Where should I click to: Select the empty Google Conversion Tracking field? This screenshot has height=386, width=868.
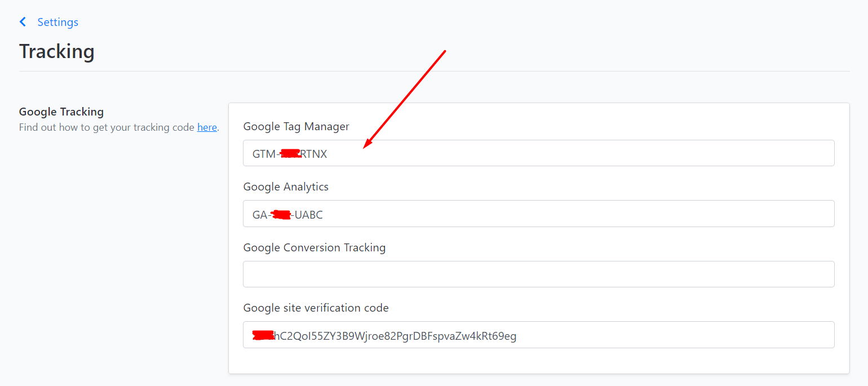click(x=538, y=274)
